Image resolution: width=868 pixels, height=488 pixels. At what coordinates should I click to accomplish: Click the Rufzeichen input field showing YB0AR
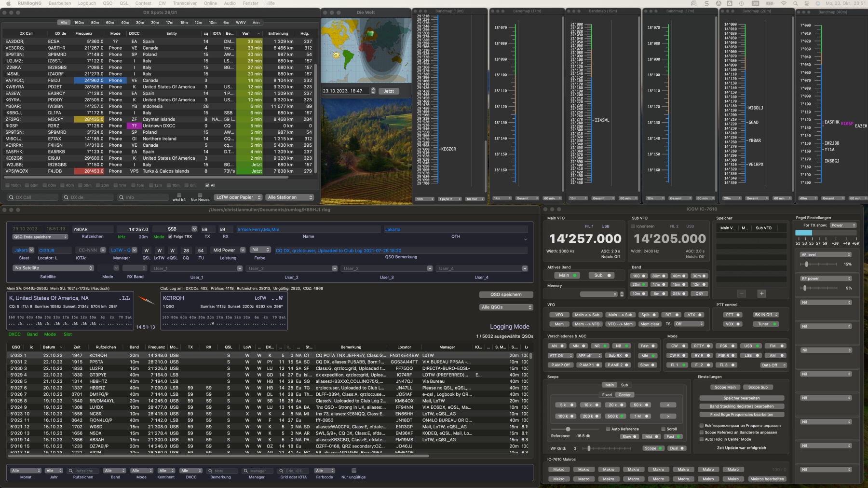coord(93,229)
